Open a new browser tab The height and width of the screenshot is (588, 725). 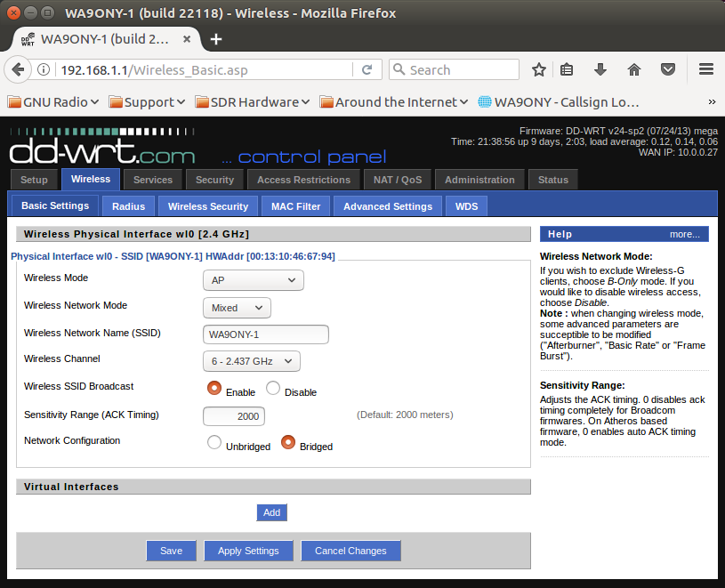pos(216,39)
